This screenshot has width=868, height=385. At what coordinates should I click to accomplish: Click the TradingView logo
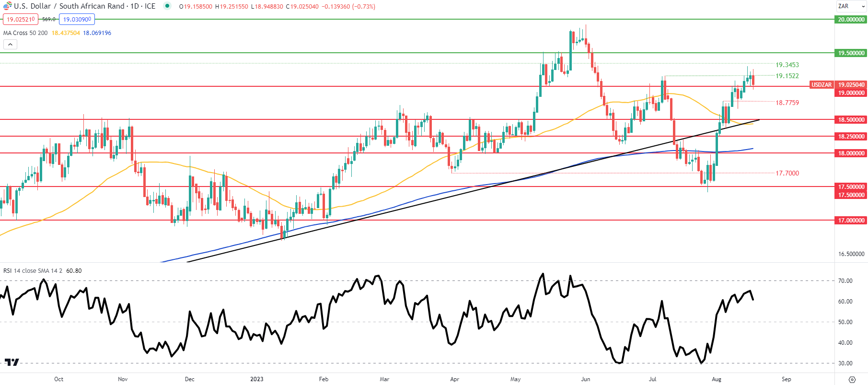coord(12,362)
